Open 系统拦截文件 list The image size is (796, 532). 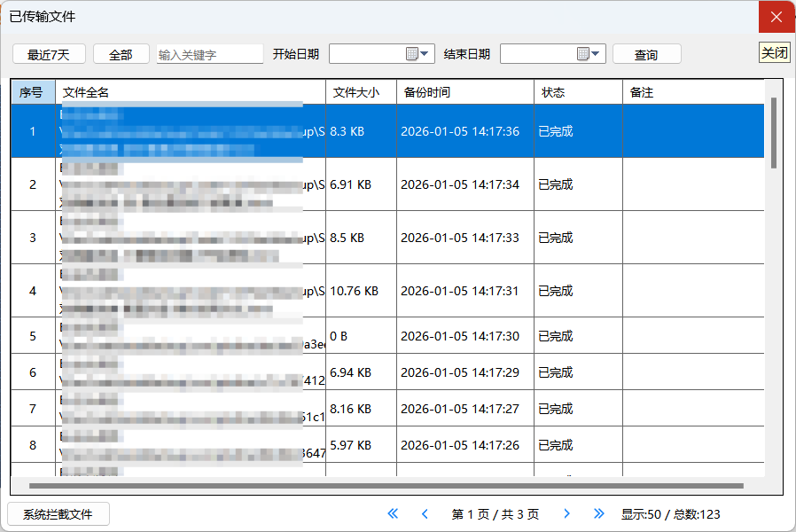point(58,514)
